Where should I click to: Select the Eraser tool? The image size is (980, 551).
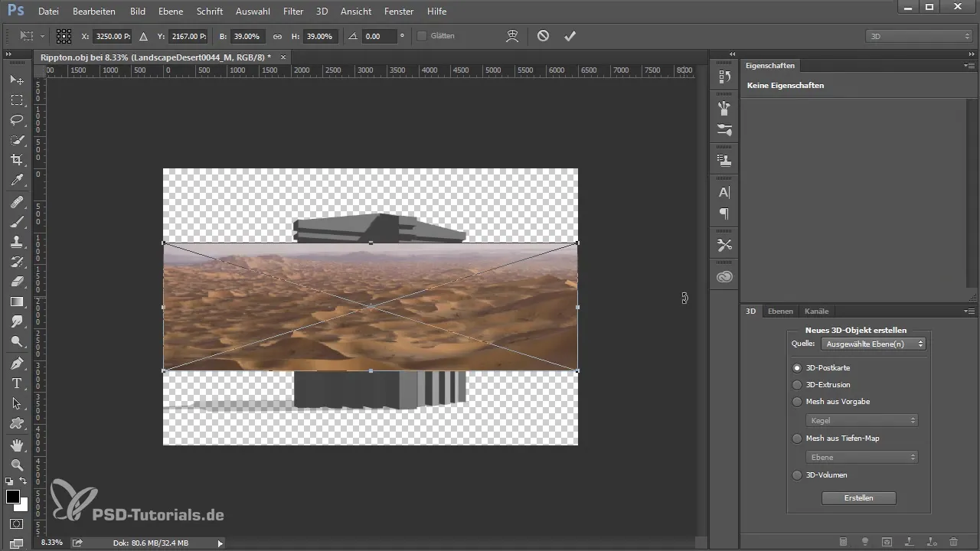coord(16,282)
